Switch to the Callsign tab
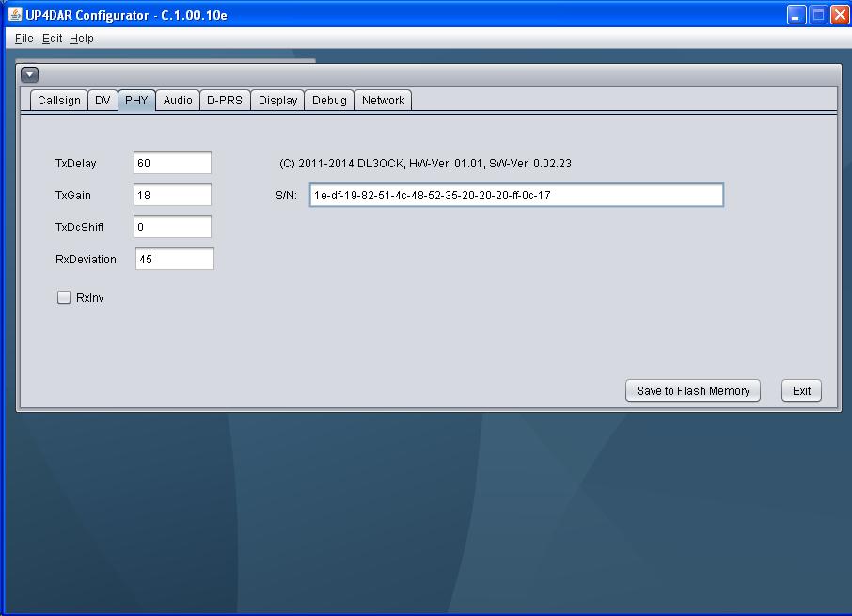This screenshot has height=616, width=852. pyautogui.click(x=59, y=101)
